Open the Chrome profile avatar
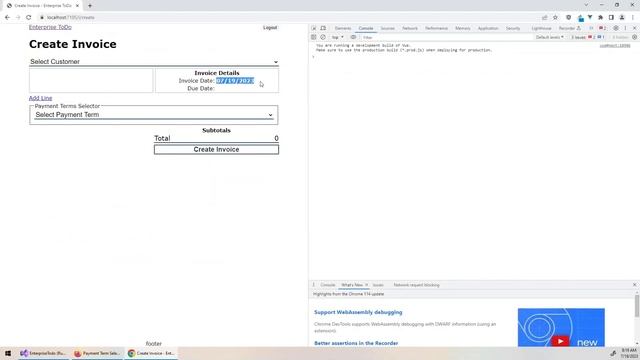The width and height of the screenshot is (640, 360). coord(622,18)
